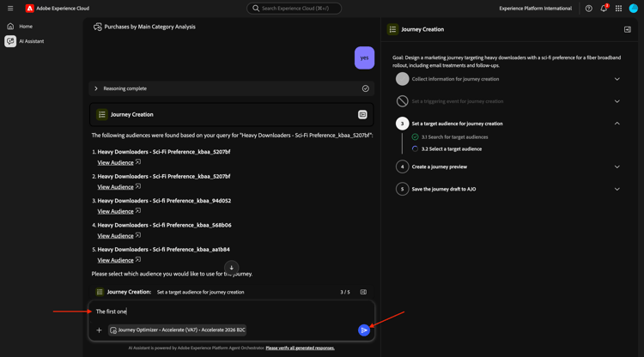The height and width of the screenshot is (357, 644).
Task: Open View Audience link for kbaa_aa1b84
Action: coord(115,260)
